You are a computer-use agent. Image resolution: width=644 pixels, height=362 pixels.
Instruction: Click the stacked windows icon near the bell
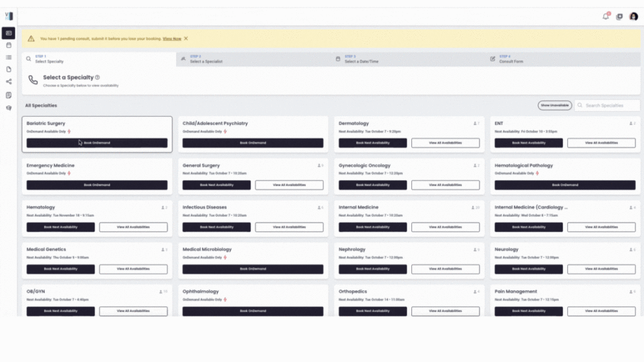[619, 16]
